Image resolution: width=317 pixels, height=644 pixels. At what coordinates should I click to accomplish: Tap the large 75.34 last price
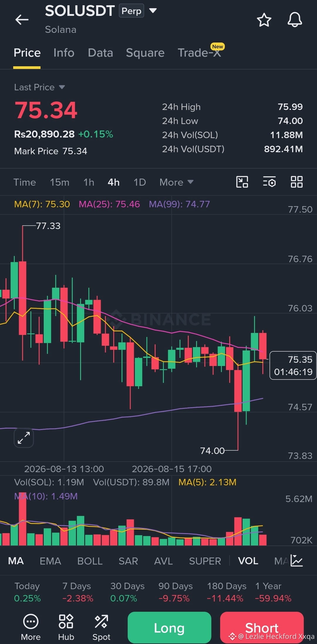[x=46, y=110]
